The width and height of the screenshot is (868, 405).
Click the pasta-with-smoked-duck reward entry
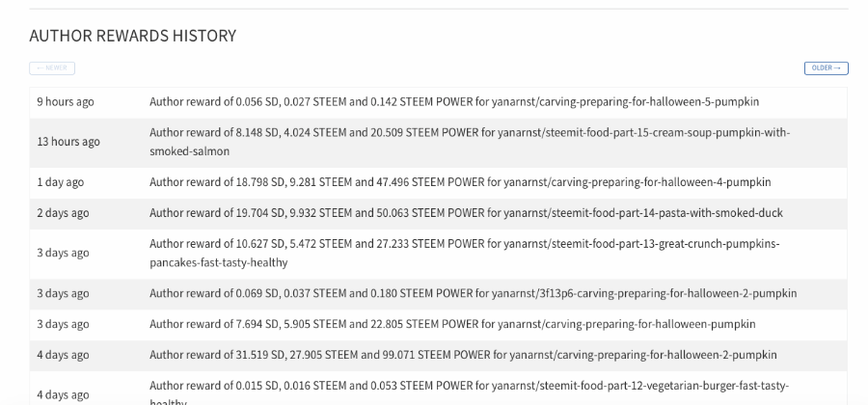(466, 212)
